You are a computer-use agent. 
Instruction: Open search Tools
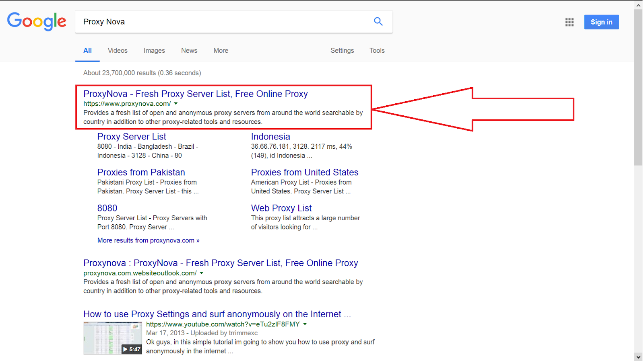coord(377,51)
